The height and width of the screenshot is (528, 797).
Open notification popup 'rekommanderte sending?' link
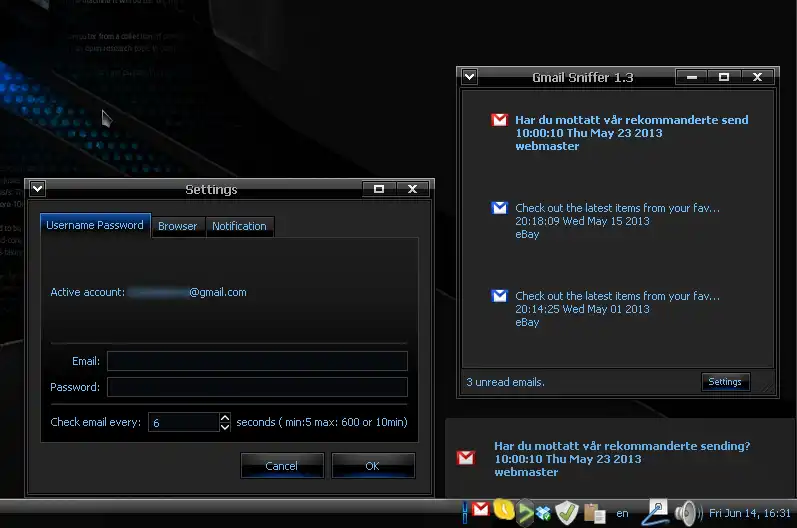[x=622, y=459]
